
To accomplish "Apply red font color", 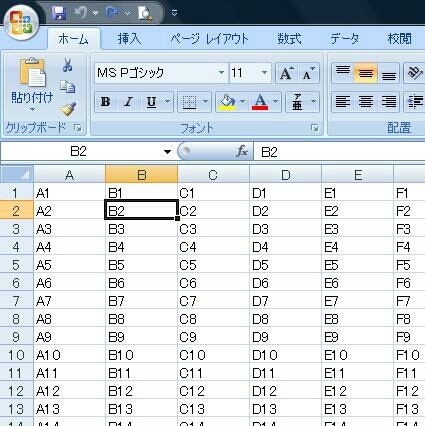I will pyautogui.click(x=260, y=102).
